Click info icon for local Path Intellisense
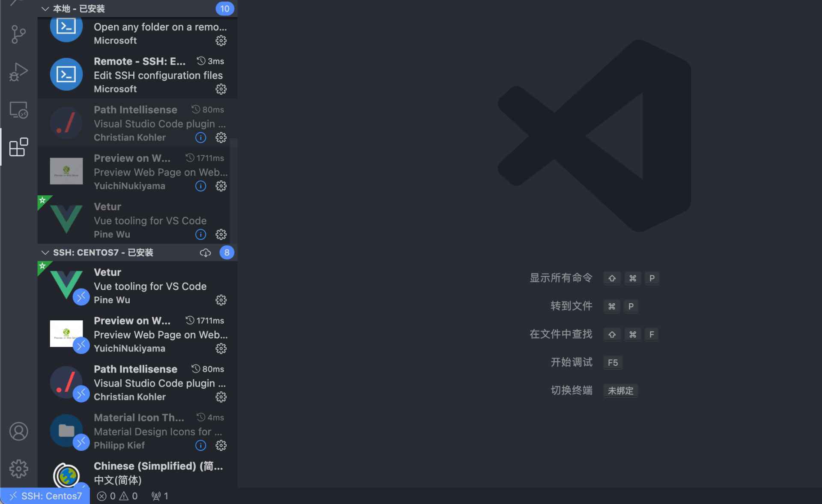Screen dimensions: 822x504 point(200,137)
